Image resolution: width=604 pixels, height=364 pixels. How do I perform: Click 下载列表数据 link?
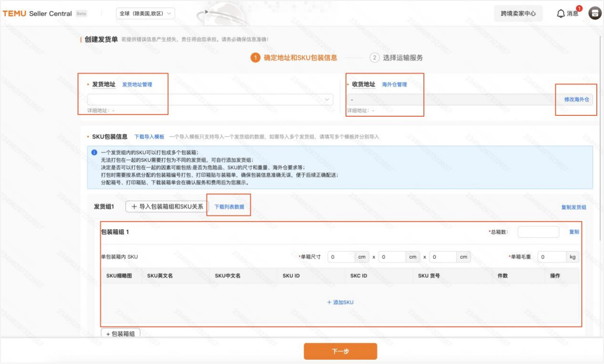point(229,207)
